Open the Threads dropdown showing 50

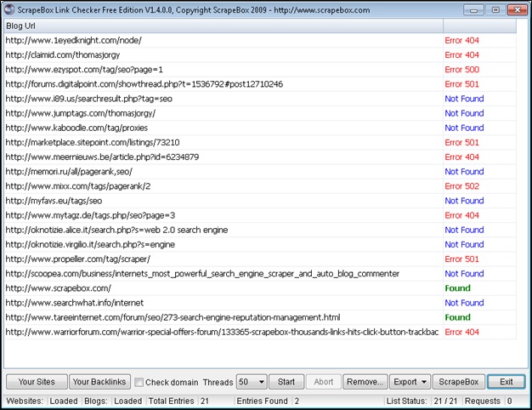tap(252, 382)
